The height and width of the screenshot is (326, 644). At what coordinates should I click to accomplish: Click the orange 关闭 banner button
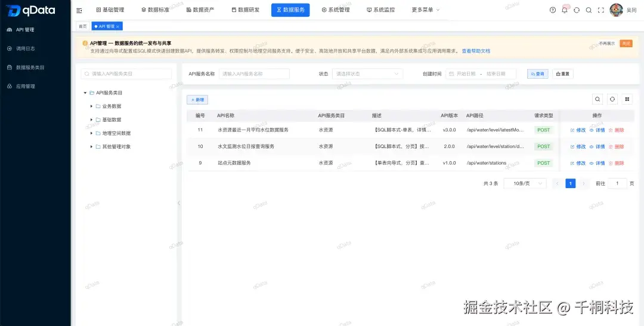pyautogui.click(x=626, y=44)
